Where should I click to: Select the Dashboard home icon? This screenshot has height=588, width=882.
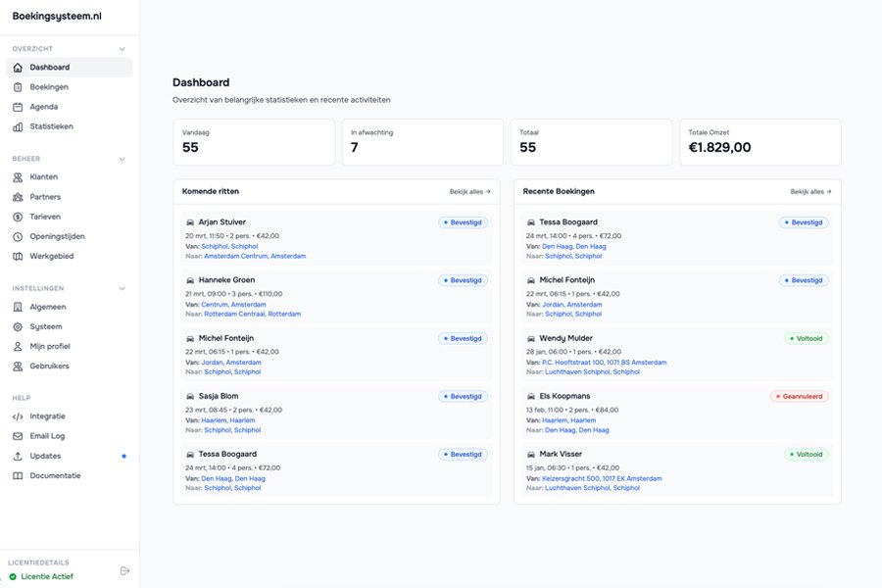click(x=18, y=67)
